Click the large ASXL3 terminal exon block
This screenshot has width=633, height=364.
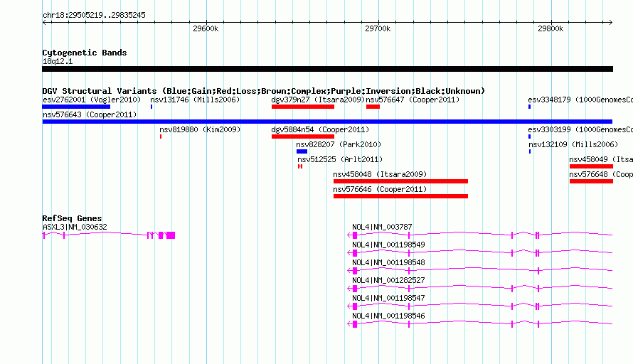[171, 235]
